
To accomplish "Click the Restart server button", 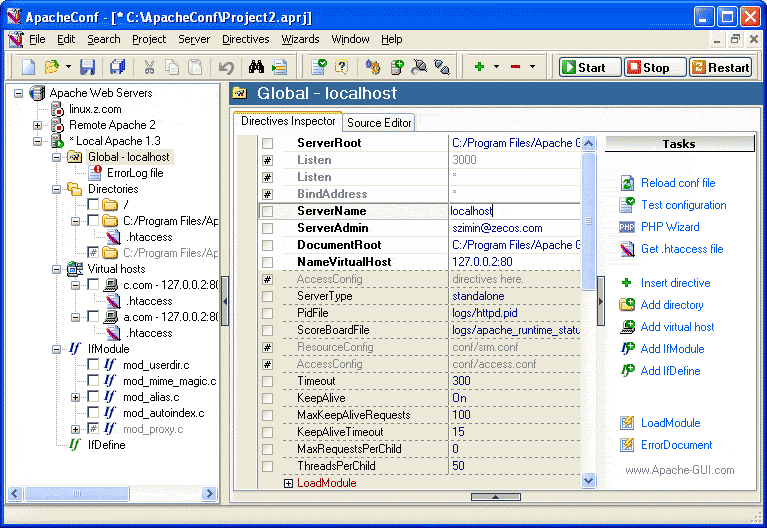I will pos(721,68).
